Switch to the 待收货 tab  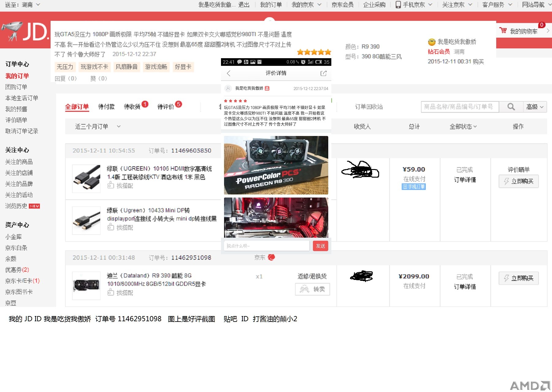(x=132, y=107)
